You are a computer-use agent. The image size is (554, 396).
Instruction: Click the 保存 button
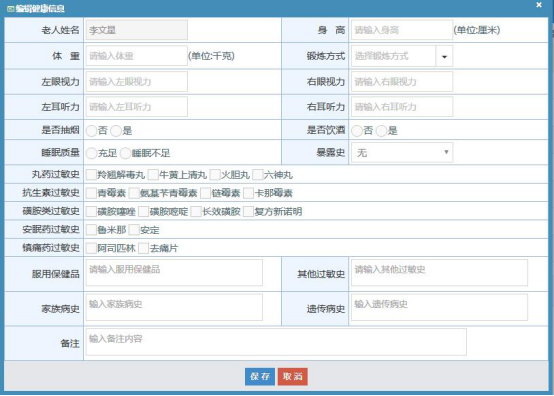click(x=260, y=377)
